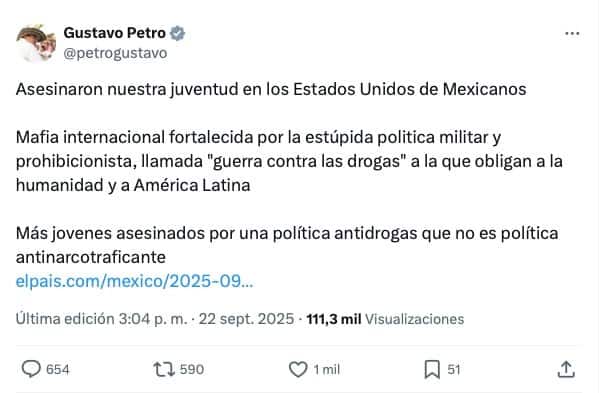Click the reply speech bubble icon
The width and height of the screenshot is (599, 393).
point(31,369)
